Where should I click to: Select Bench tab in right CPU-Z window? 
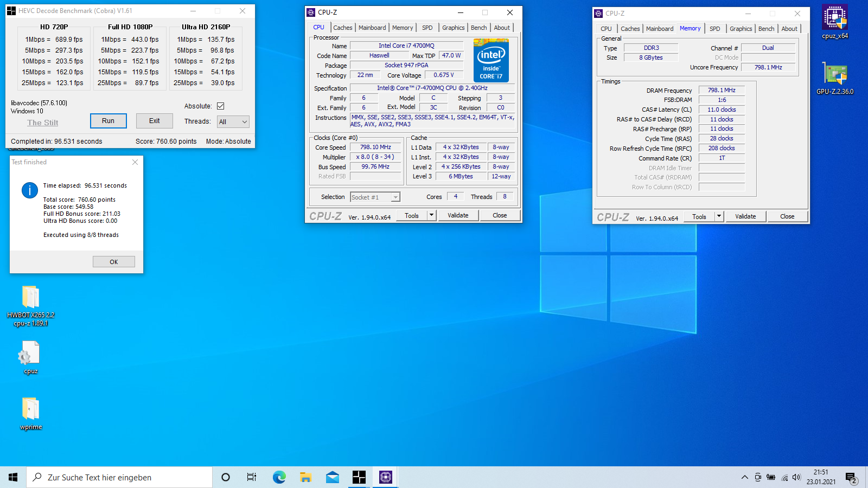[766, 29]
